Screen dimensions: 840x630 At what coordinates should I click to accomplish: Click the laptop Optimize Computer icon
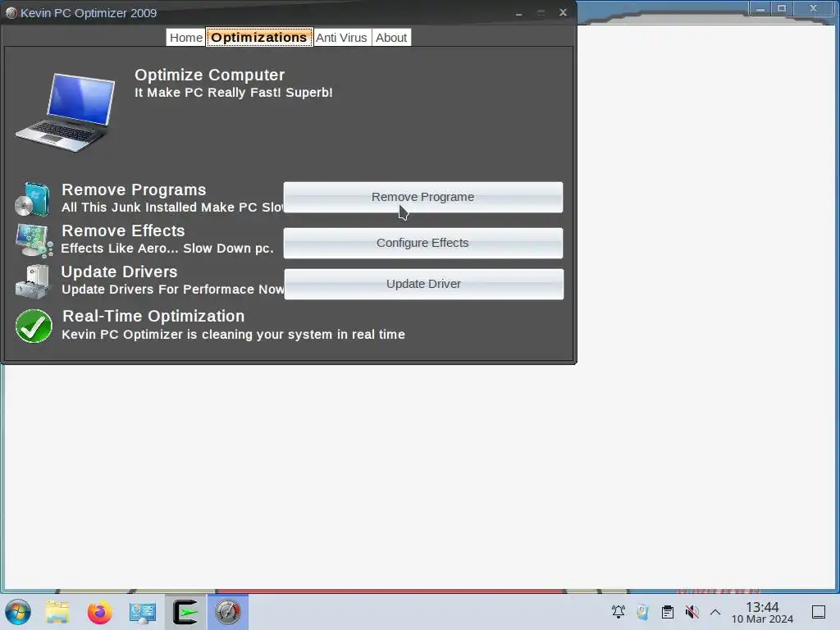66,112
